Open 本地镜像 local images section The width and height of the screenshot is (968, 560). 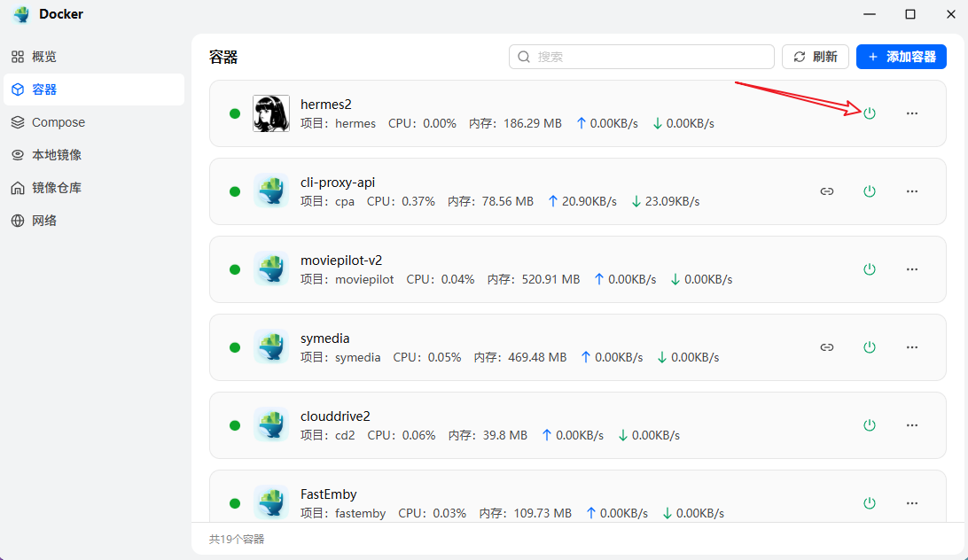(94, 155)
